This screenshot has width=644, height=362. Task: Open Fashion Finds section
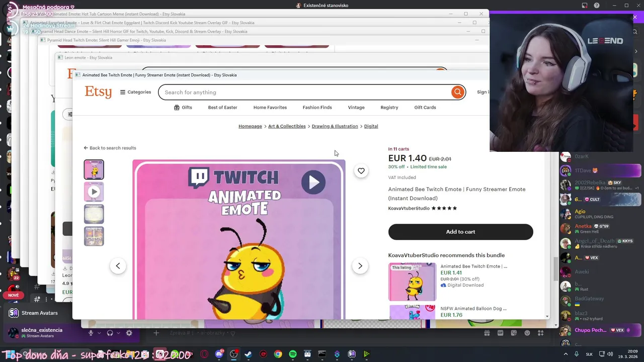[317, 107]
